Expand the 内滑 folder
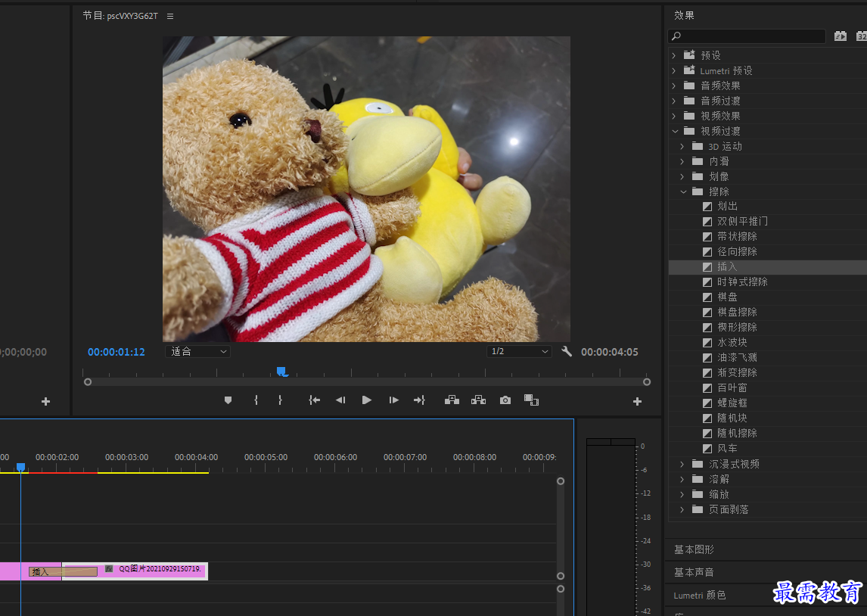 [682, 161]
